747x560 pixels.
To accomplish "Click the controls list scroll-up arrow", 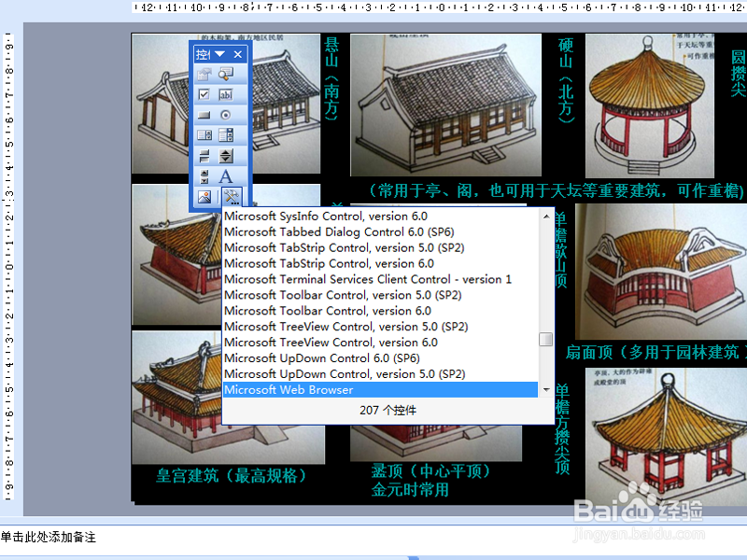I will coord(546,217).
